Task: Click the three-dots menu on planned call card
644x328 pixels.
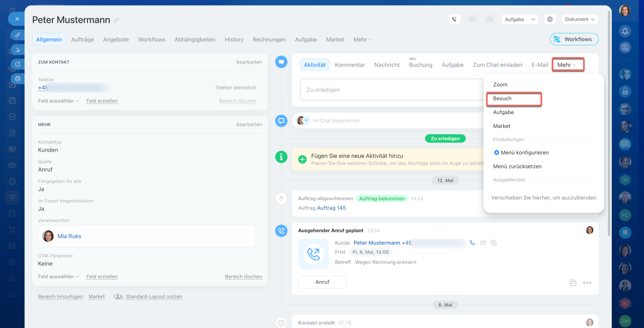Action: tap(587, 283)
